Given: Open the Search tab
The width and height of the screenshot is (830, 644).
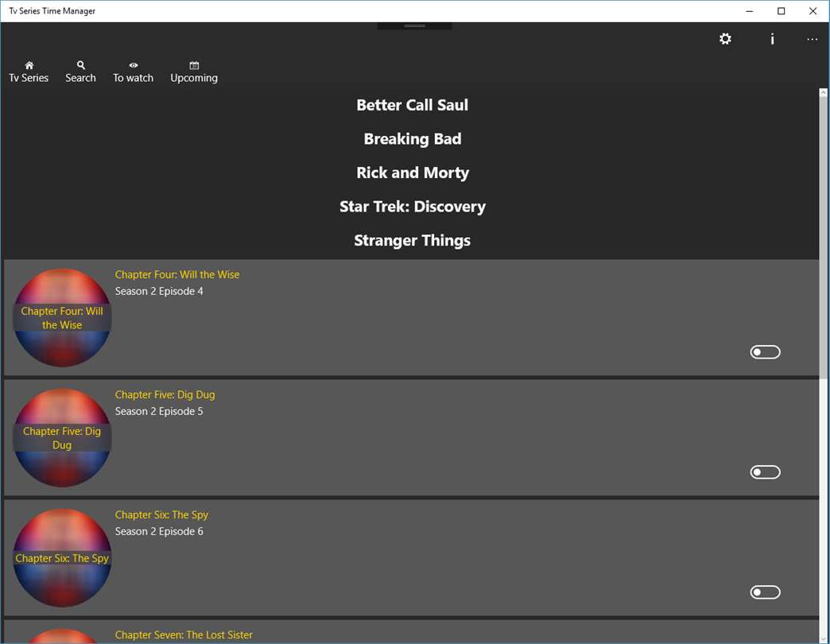Looking at the screenshot, I should point(80,72).
